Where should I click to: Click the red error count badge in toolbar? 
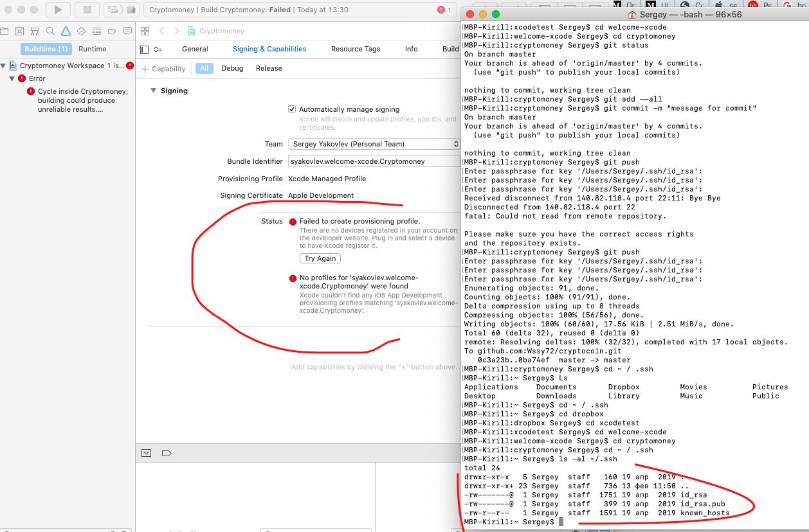444,10
